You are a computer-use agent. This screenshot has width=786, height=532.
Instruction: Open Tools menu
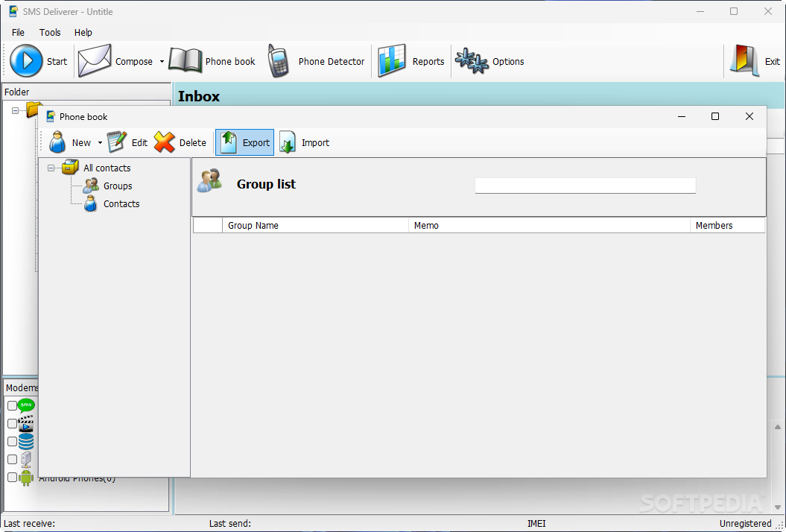(50, 33)
